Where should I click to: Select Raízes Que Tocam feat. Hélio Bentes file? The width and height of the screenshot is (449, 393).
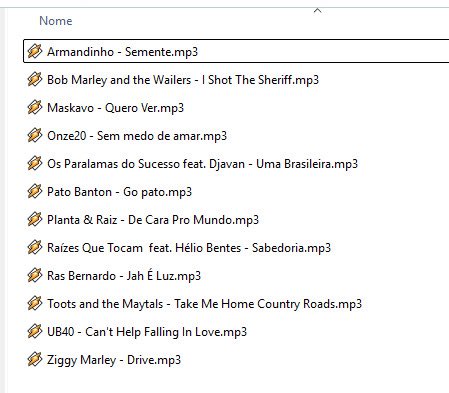click(189, 248)
